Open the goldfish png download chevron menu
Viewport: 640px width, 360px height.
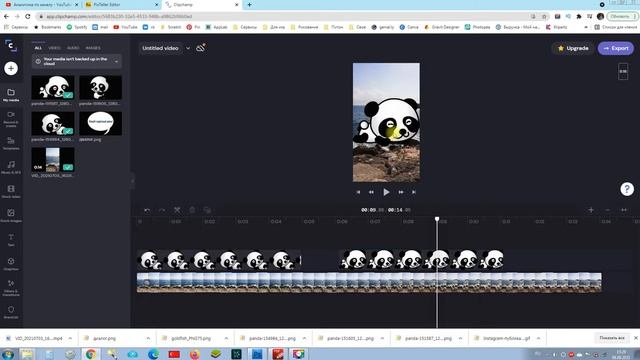pos(226,338)
